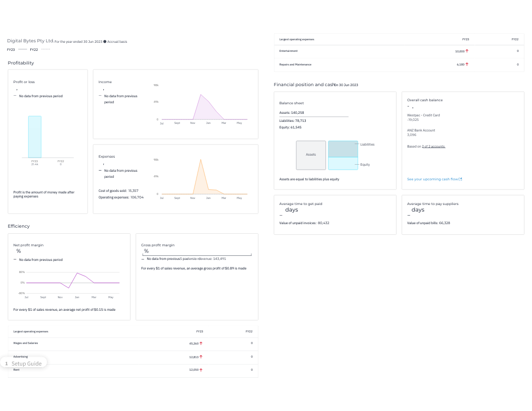Viewport: 532px width, 411px height.
Task: Click the external link icon after upcoming cash flow
Action: coord(460,179)
